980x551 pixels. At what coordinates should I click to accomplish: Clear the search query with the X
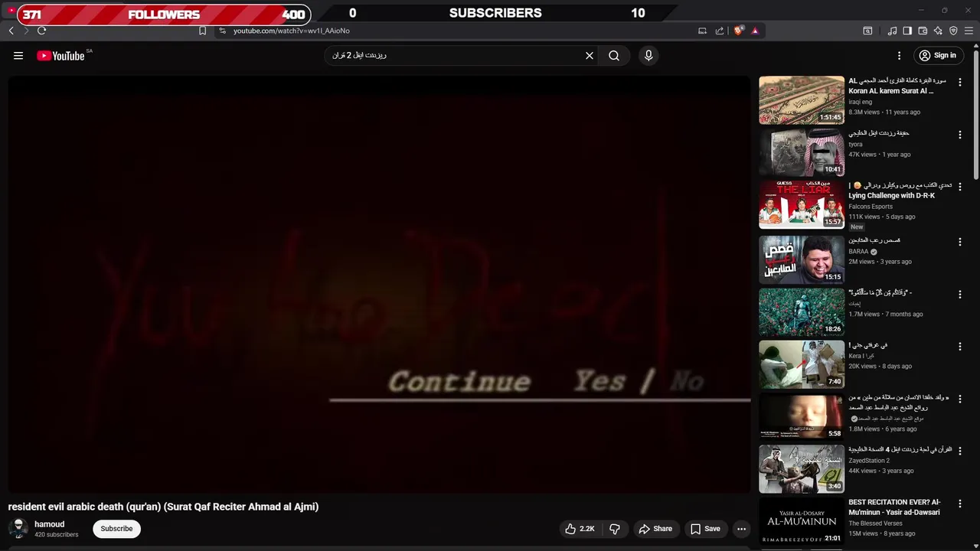point(590,55)
